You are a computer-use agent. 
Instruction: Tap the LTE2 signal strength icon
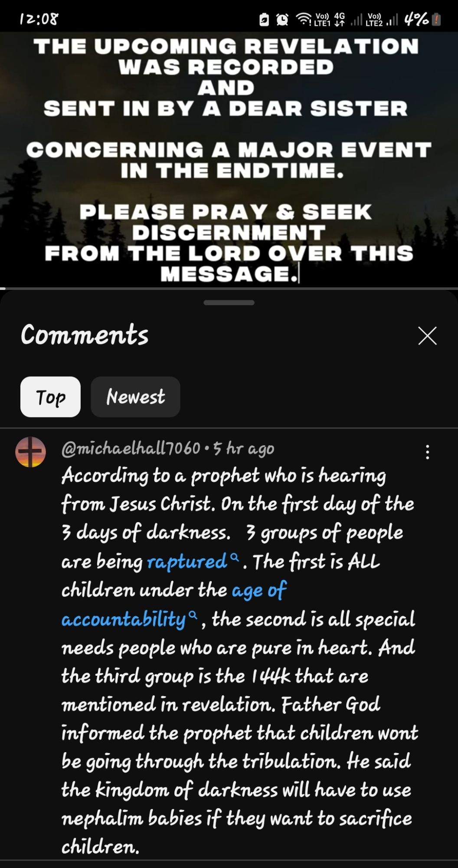coord(392,20)
